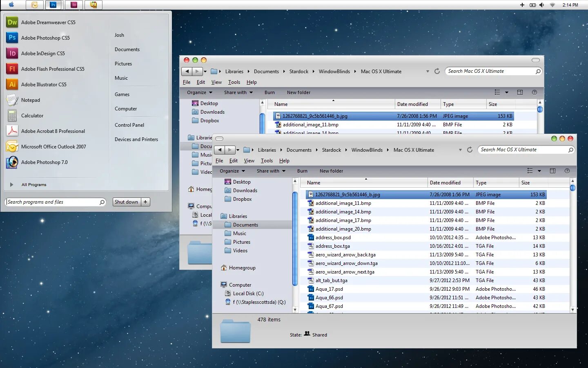
Task: Open the view options arrow in front window
Action: [539, 171]
